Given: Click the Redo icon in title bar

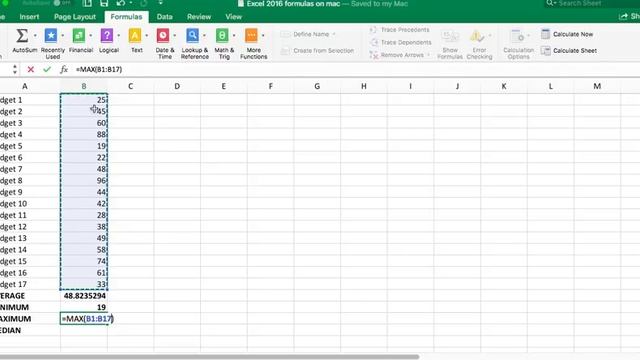Looking at the screenshot, I should (x=144, y=4).
